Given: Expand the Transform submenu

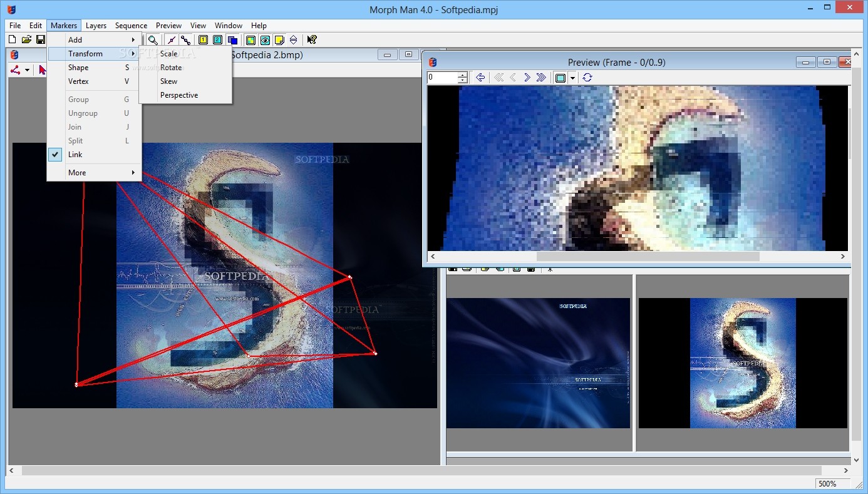Looking at the screenshot, I should 94,54.
